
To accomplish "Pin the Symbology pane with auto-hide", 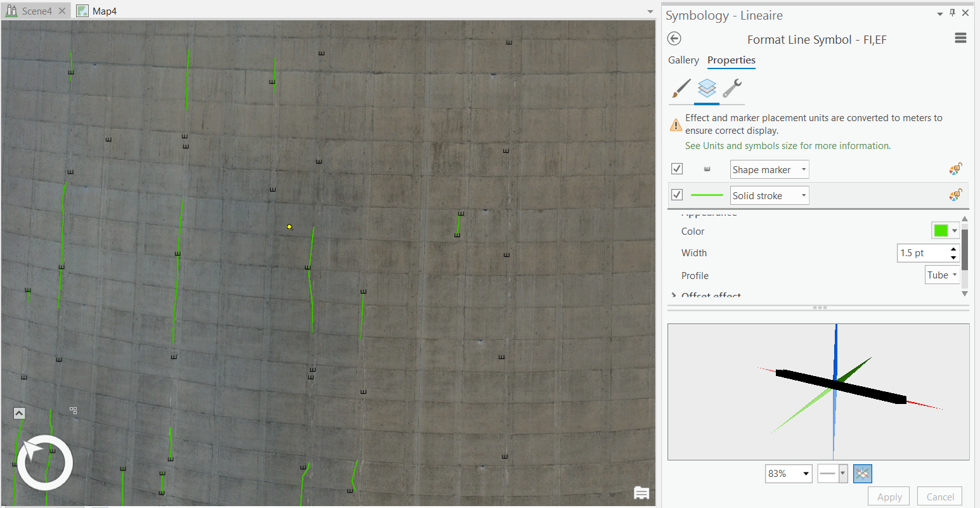I will pos(952,13).
